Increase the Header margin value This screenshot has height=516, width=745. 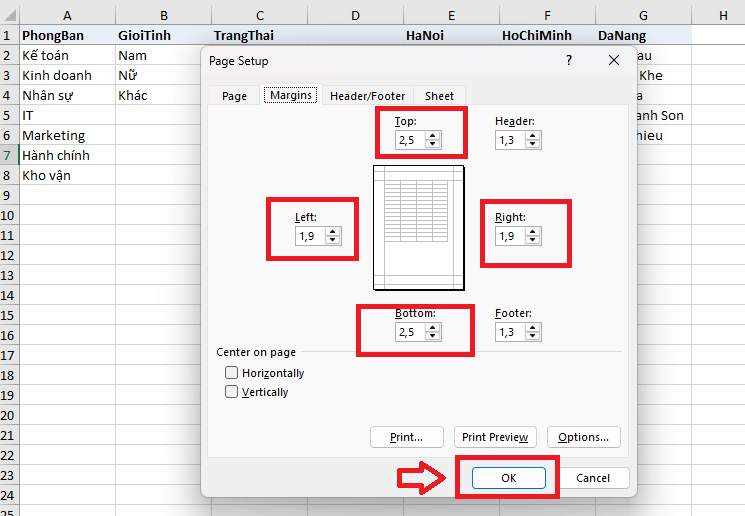pyautogui.click(x=533, y=136)
